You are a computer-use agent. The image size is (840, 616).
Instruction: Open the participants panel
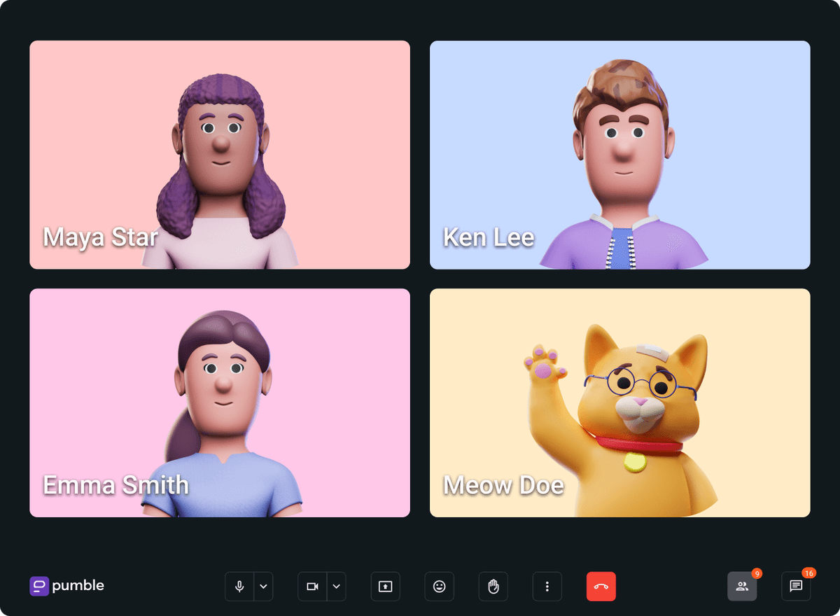tap(742, 587)
